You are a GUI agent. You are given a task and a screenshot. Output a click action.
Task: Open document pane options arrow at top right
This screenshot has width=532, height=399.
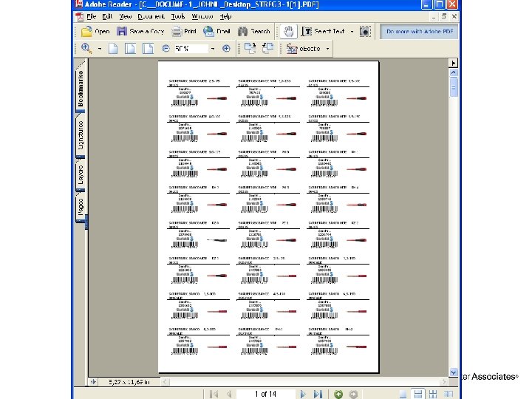(453, 63)
